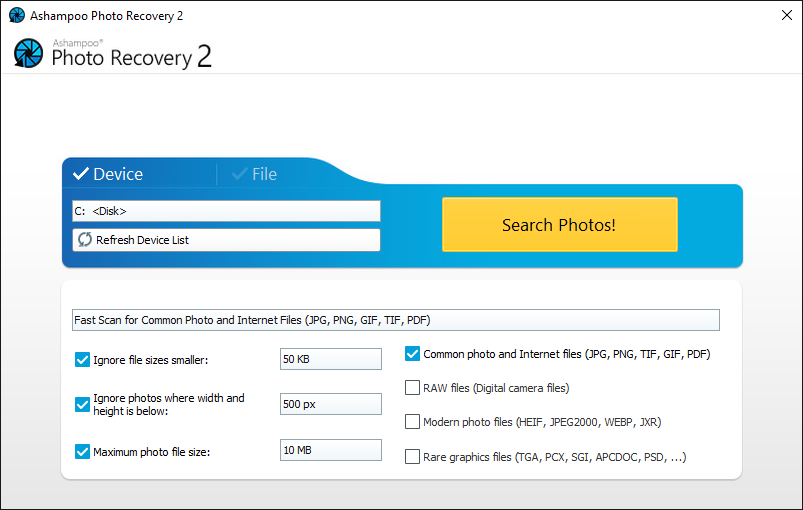
Task: Switch to the Device tab
Action: point(108,174)
